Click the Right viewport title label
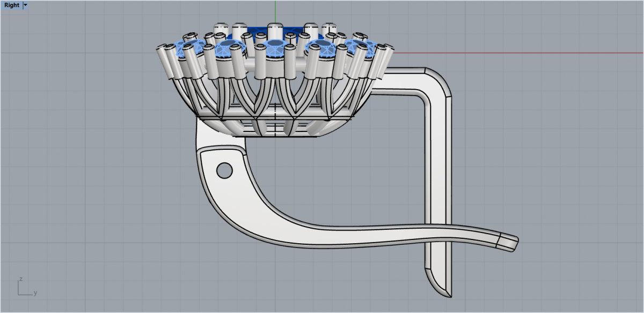644x313 pixels. (11, 5)
